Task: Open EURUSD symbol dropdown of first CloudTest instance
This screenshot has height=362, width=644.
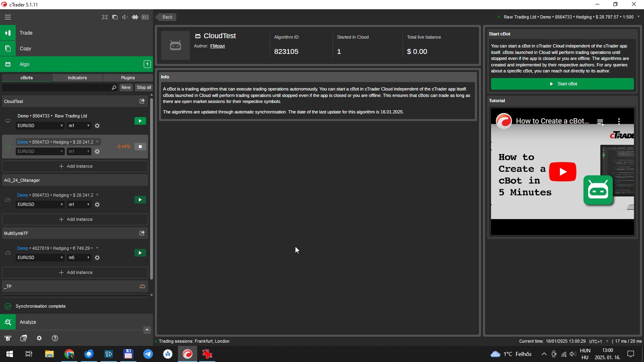Action: point(40,125)
